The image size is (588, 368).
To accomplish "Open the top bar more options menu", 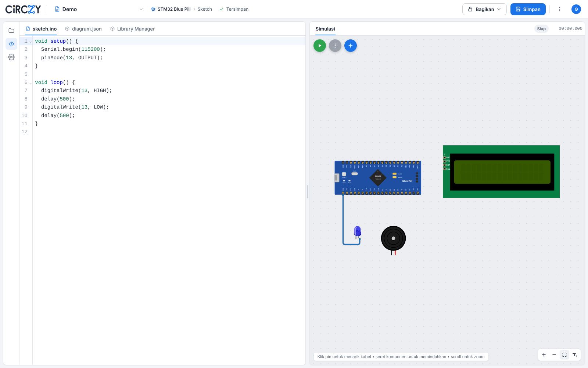I will (560, 9).
